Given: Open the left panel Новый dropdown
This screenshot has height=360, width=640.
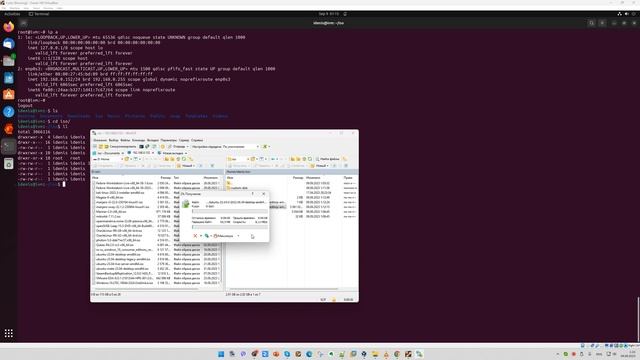Looking at the screenshot, I should click(x=187, y=166).
